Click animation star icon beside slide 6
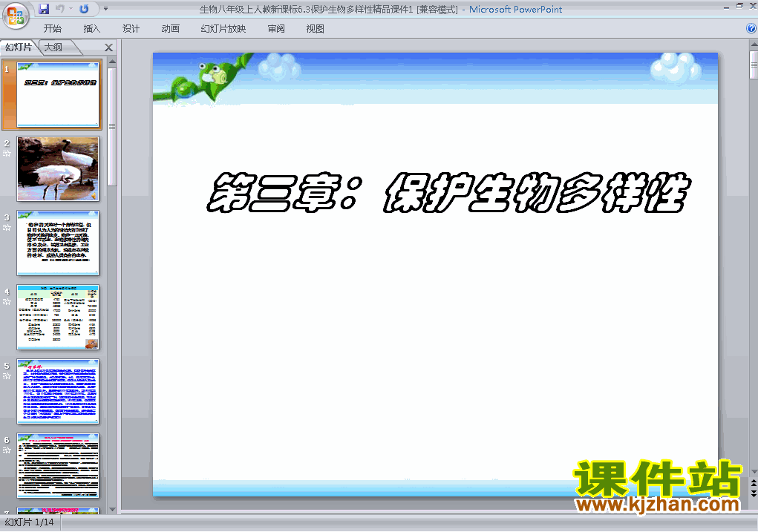This screenshot has height=532, width=758. [x=7, y=450]
